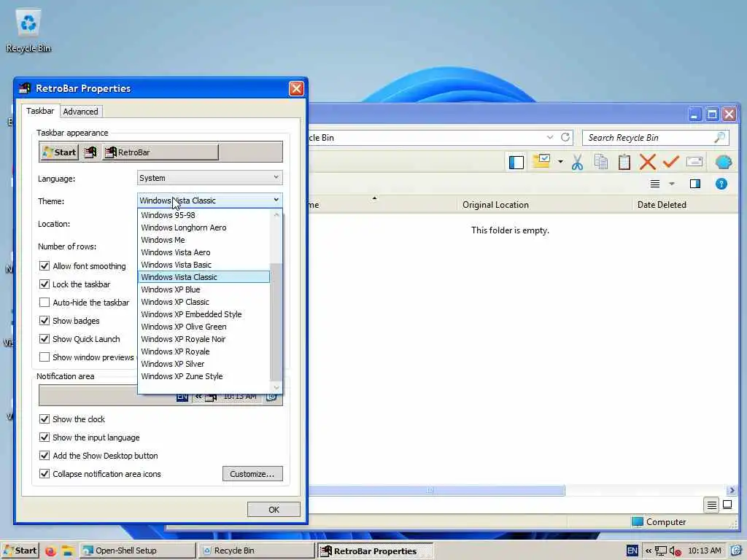The width and height of the screenshot is (747, 560).
Task: Open Recycle Bin address bar history dropdown
Action: pyautogui.click(x=550, y=137)
